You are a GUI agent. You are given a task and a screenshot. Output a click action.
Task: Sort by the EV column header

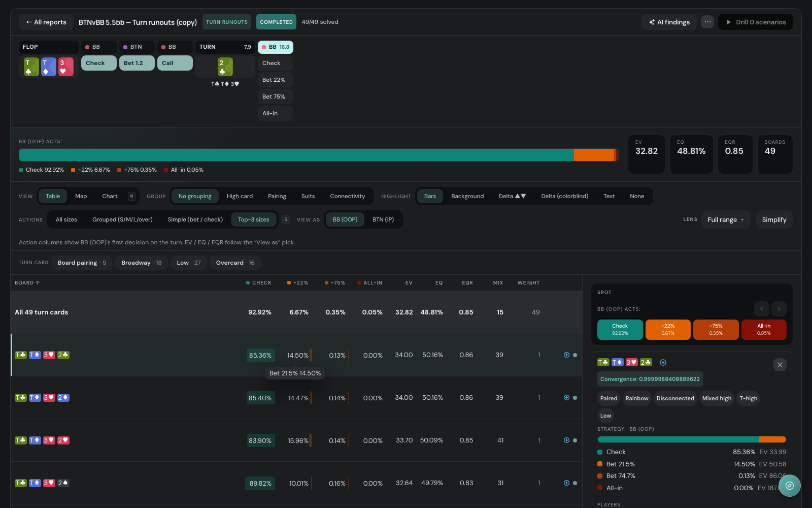click(x=409, y=283)
